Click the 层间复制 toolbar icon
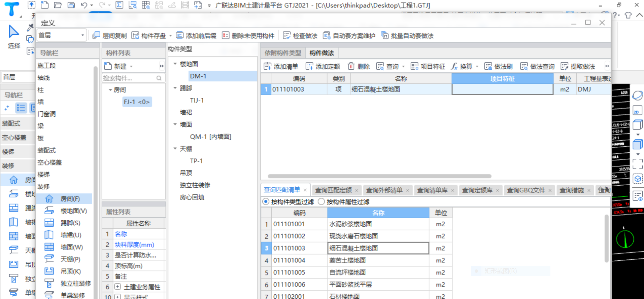 point(96,35)
